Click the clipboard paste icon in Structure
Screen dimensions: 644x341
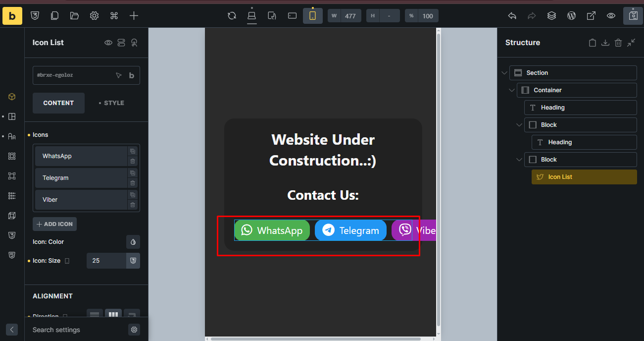(x=593, y=43)
